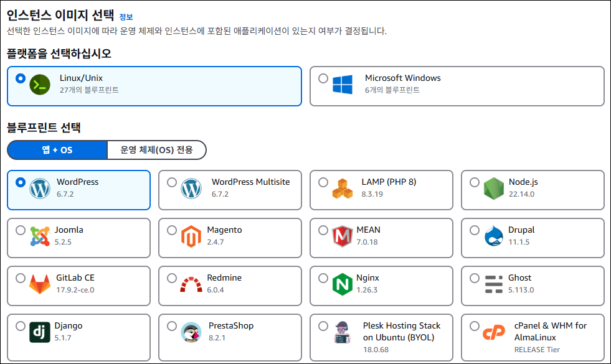Click the Magento version 2.4.7 text
Screen dimensions: 611x364
point(216,242)
